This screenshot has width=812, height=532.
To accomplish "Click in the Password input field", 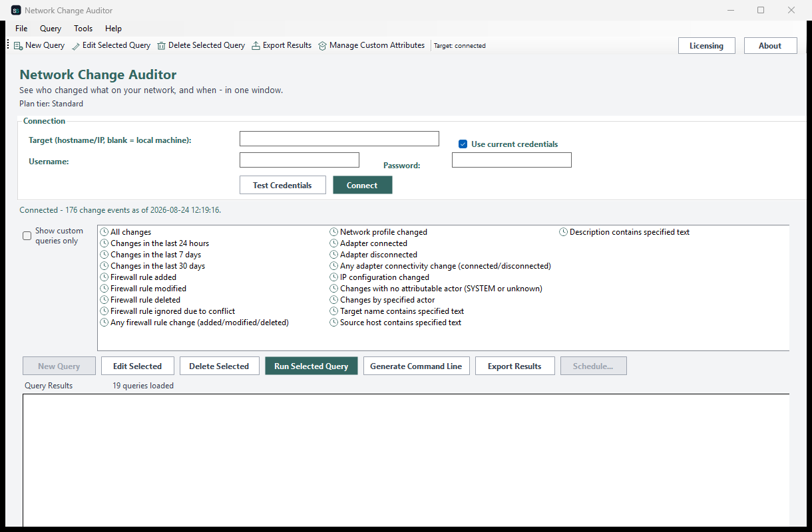I will pos(511,160).
